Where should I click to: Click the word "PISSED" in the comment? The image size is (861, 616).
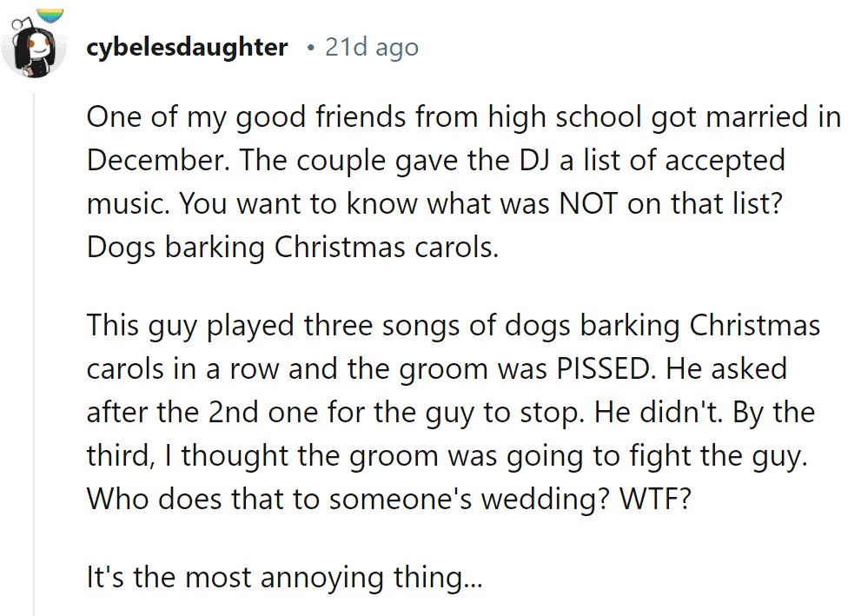tap(603, 368)
